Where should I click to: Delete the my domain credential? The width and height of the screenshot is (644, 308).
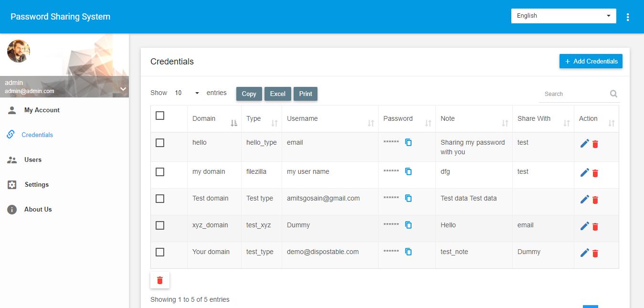tap(595, 173)
